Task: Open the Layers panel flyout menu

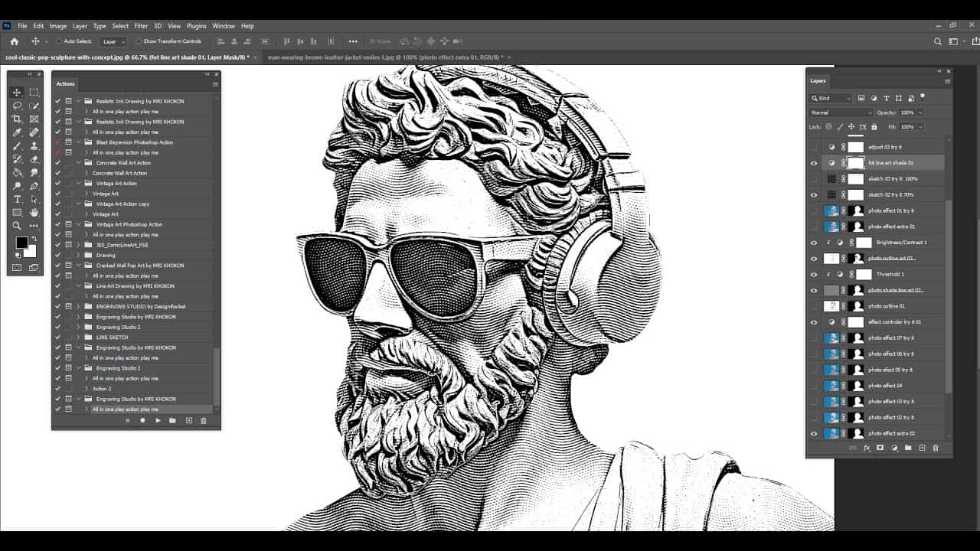Action: tap(947, 81)
